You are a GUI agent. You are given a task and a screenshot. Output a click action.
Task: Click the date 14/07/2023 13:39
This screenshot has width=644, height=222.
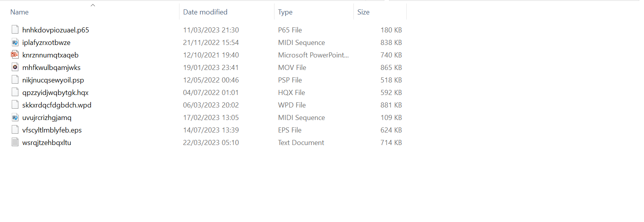211,130
